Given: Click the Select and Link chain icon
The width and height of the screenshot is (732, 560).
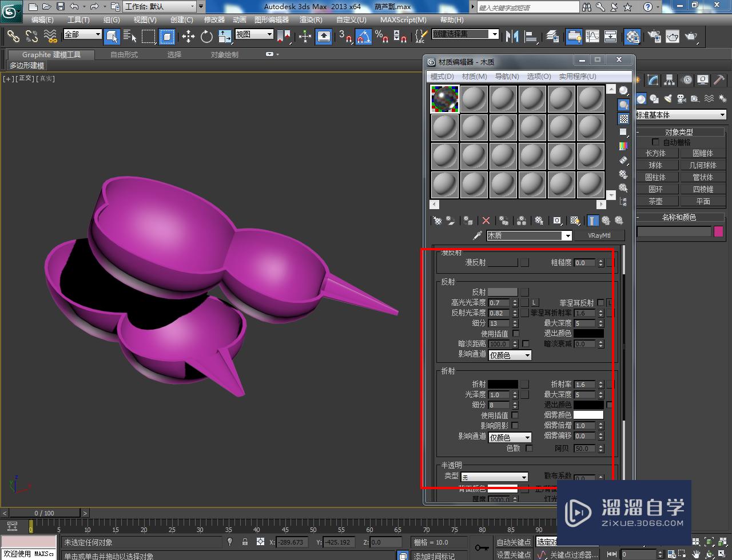Looking at the screenshot, I should (x=13, y=37).
